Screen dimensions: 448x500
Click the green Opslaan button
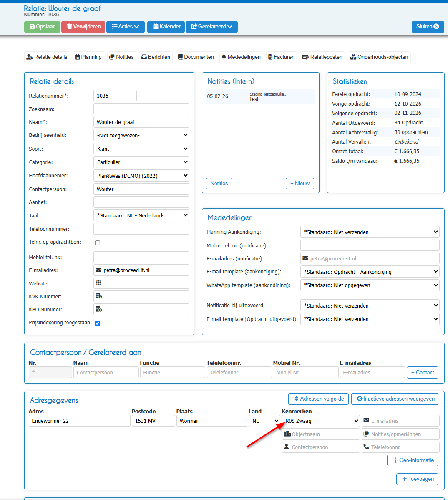pos(42,26)
